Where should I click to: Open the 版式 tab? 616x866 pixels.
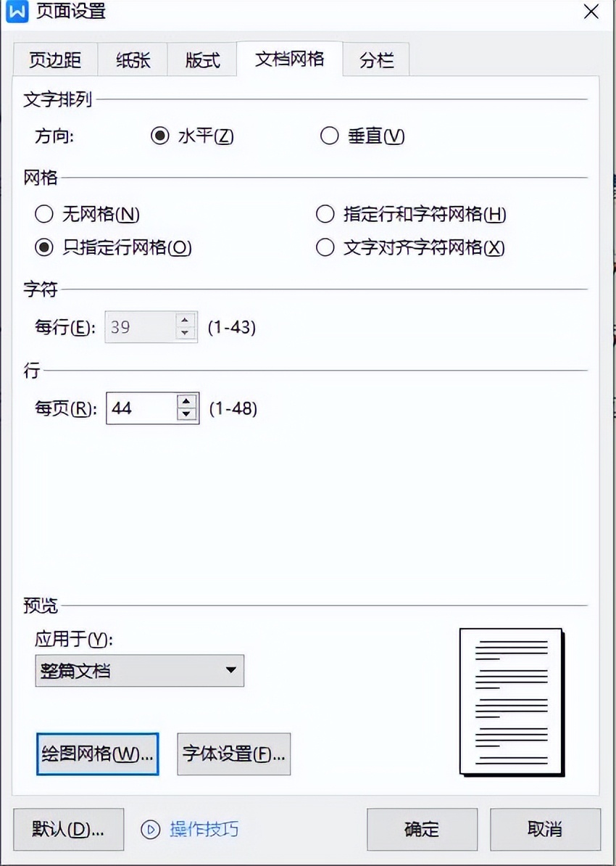click(x=203, y=59)
